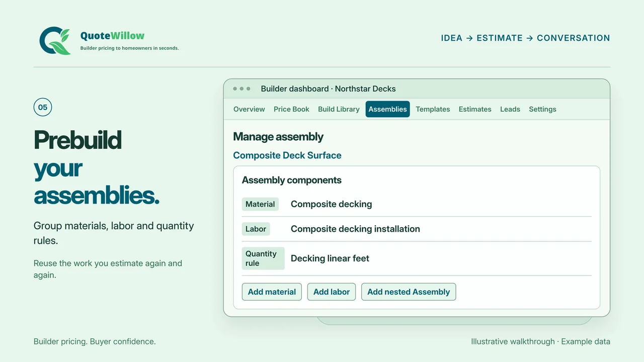
Task: Click the QuoteWillow leaf logo
Action: (x=55, y=41)
